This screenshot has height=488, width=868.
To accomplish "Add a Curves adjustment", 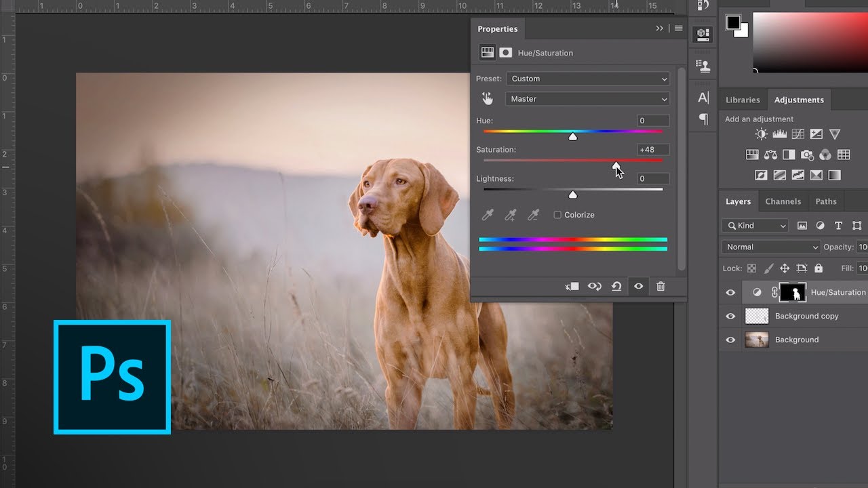I will (x=798, y=134).
